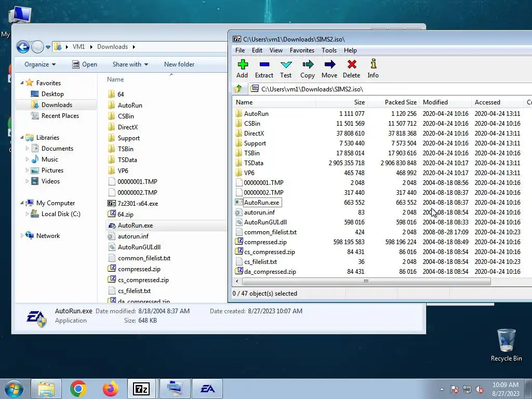Expand the Documents library node
This screenshot has width=532, height=399.
pos(27,148)
